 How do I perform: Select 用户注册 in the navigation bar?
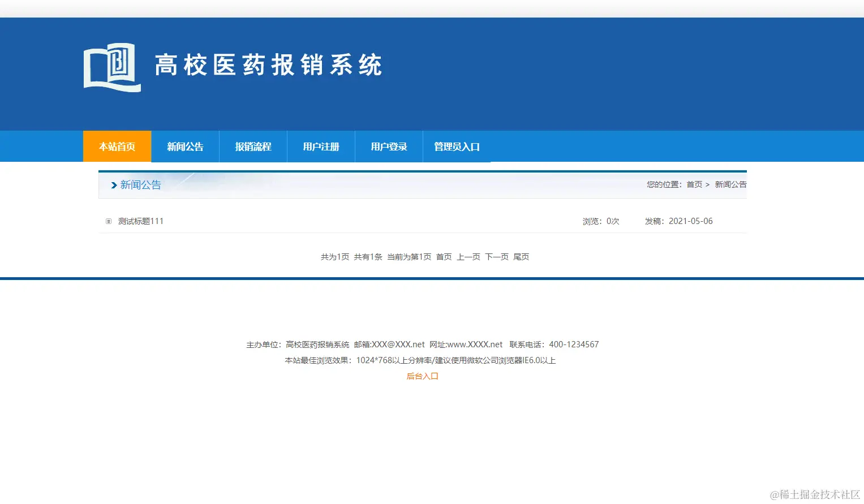click(321, 147)
